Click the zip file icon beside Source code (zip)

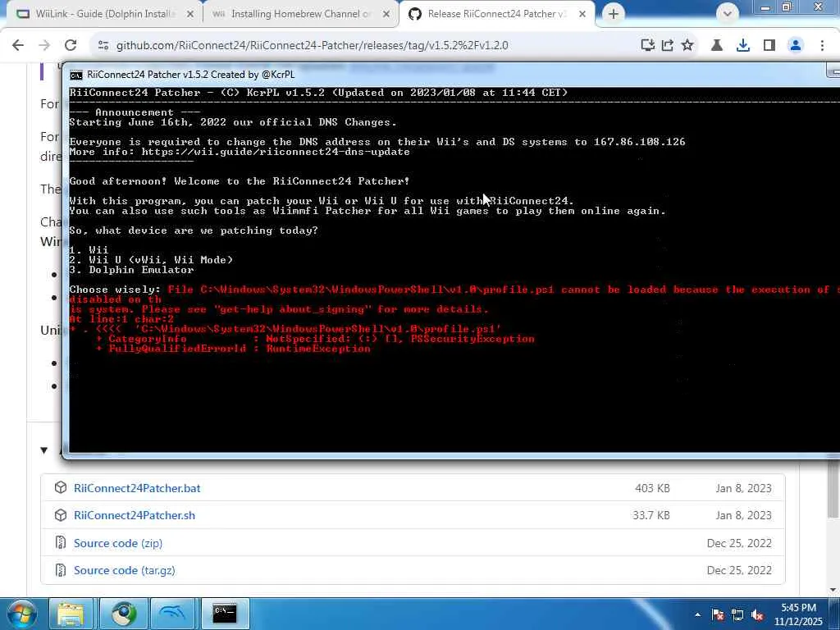click(61, 542)
